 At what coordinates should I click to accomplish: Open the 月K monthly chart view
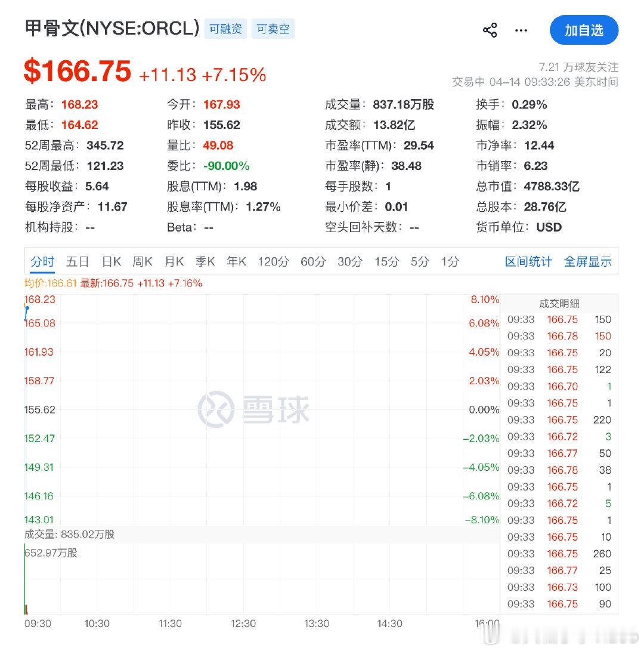coord(174,261)
